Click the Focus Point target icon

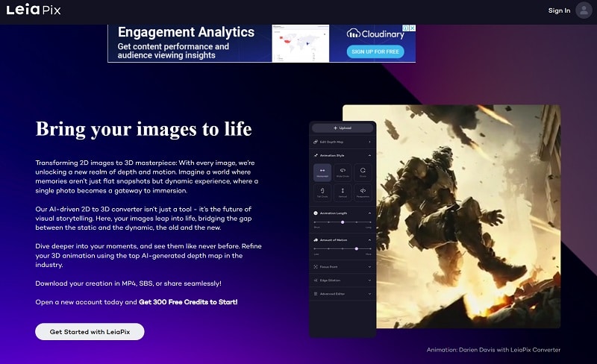point(316,266)
